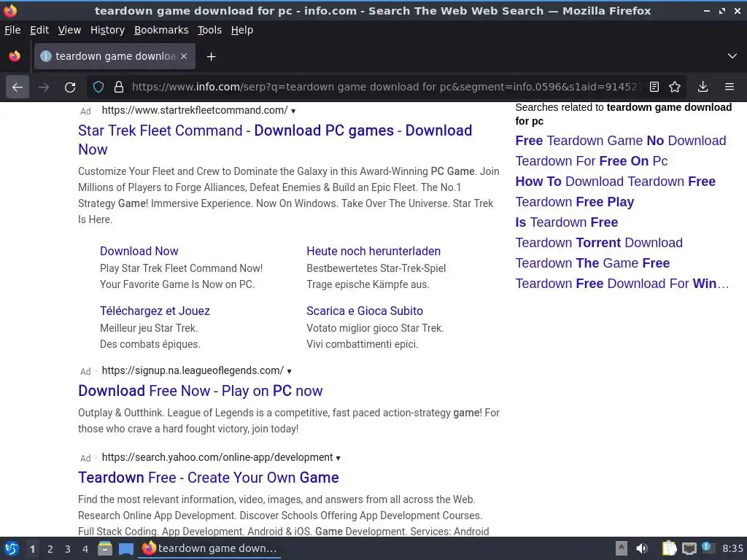Viewport: 747px width, 560px height.
Task: Open the Help menu
Action: coord(242,30)
